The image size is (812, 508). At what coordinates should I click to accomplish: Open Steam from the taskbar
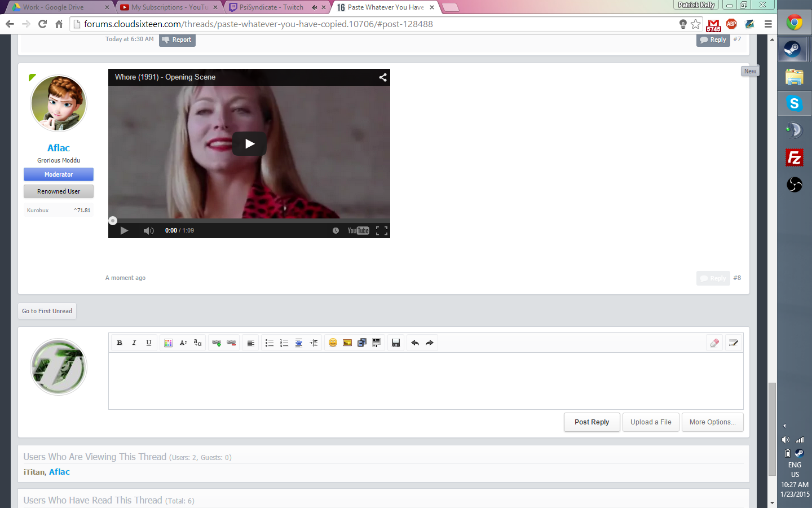[x=794, y=49]
